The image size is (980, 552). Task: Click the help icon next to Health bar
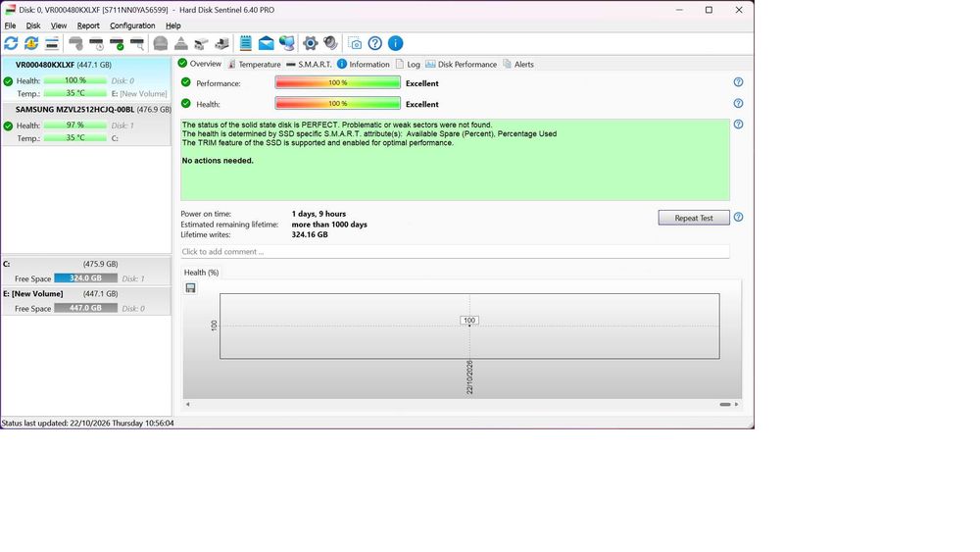click(x=738, y=104)
